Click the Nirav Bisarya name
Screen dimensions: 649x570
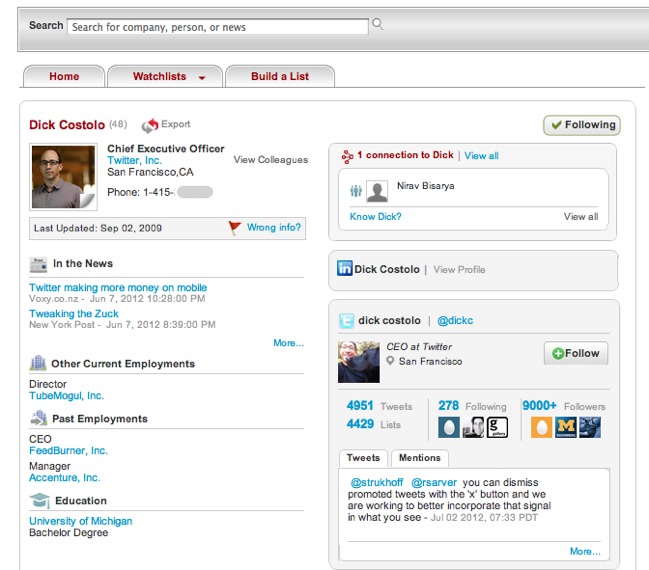425,185
